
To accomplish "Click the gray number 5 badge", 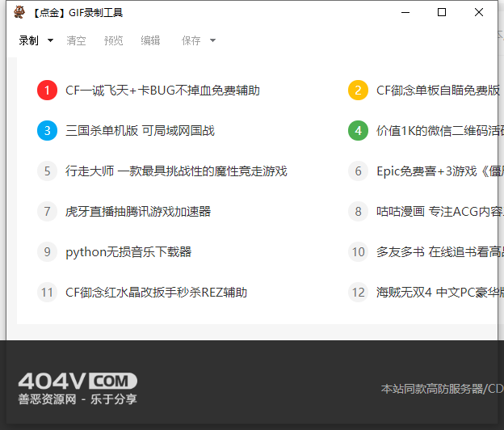I will coord(47,171).
